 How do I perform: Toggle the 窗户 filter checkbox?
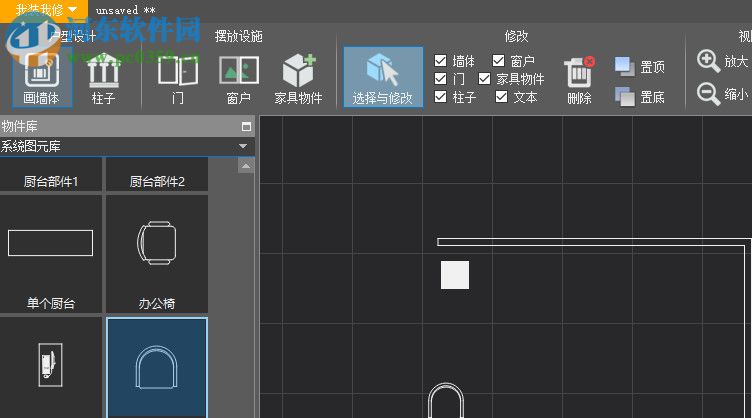(x=498, y=61)
